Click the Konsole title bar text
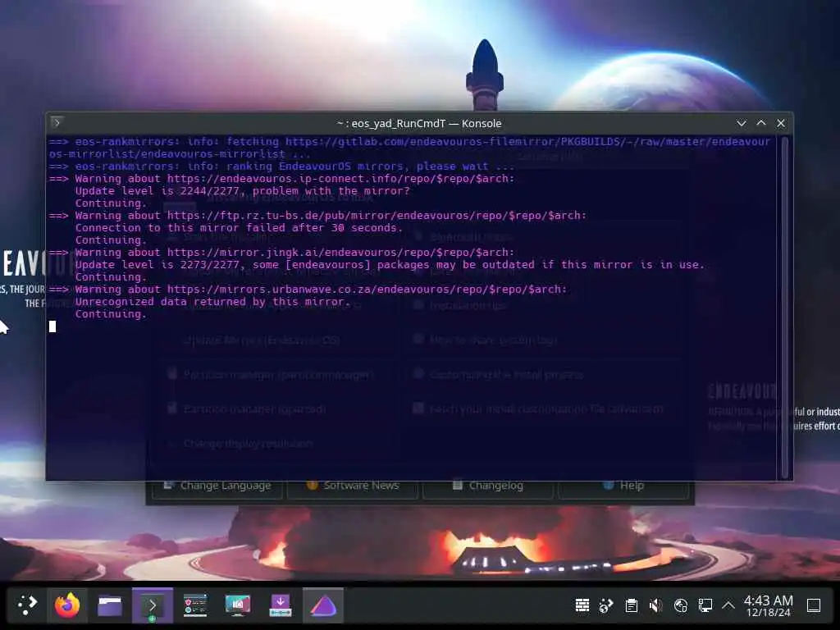The height and width of the screenshot is (630, 840). pos(419,123)
